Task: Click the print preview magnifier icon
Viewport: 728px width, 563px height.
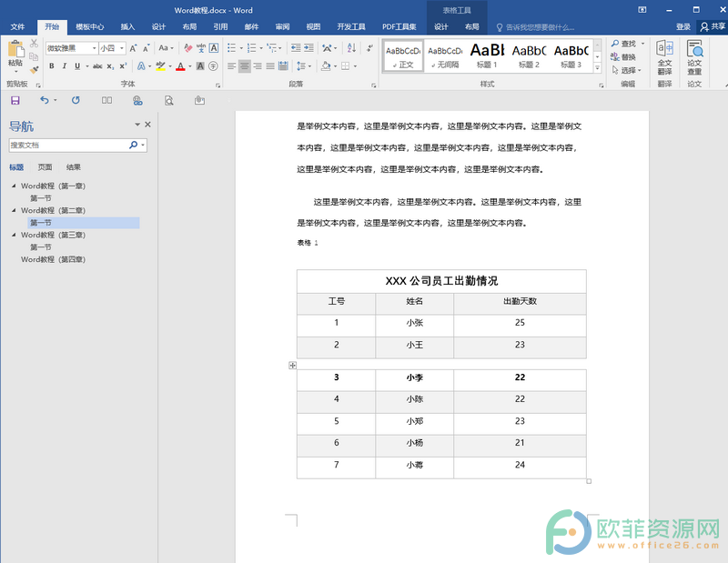Action: [x=169, y=100]
